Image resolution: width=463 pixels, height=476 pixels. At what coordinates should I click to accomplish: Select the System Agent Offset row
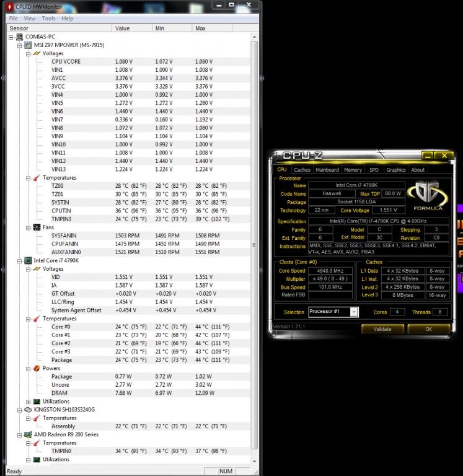click(x=150, y=311)
